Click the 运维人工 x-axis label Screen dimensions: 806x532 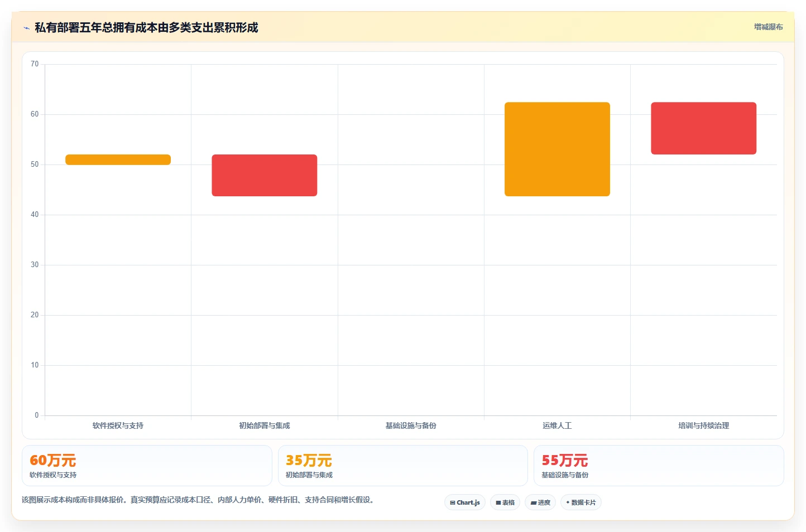(557, 425)
